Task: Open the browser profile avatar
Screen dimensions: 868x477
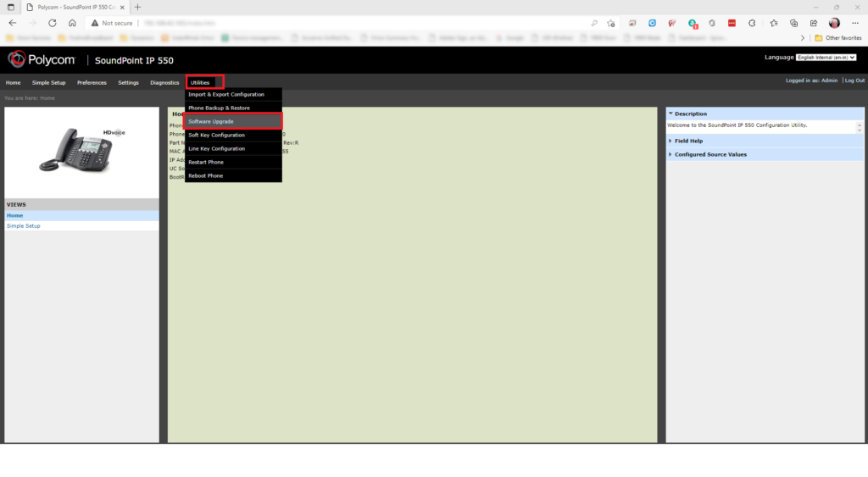Action: click(834, 23)
